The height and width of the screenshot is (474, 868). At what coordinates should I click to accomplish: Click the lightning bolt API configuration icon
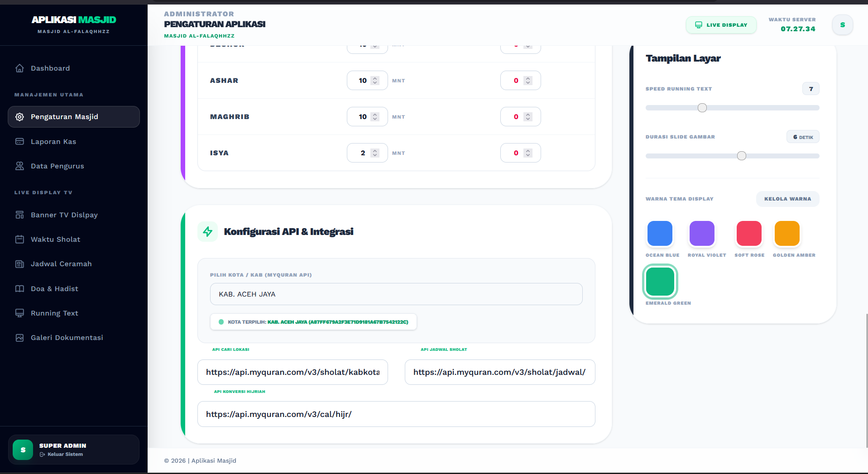(208, 232)
